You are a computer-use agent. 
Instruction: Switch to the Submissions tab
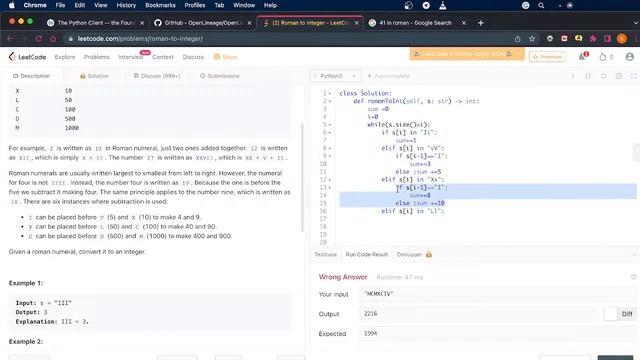pyautogui.click(x=220, y=76)
